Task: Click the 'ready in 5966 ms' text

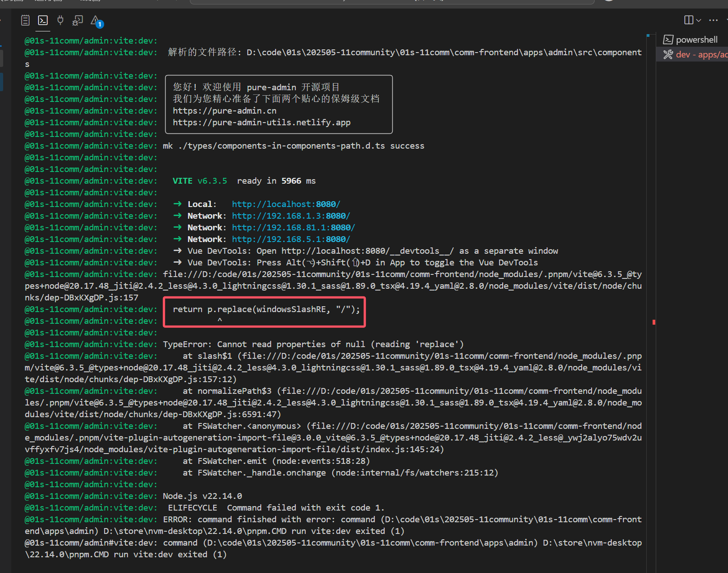Action: 276,181
